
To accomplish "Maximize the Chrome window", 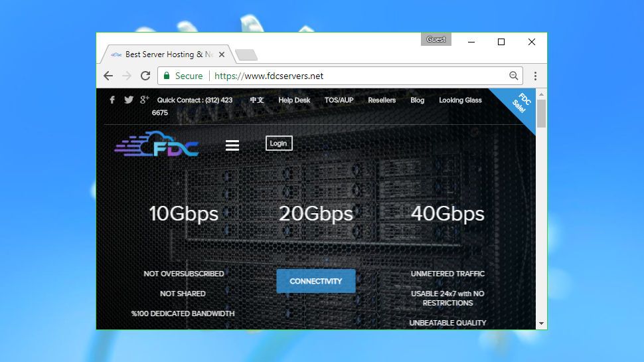I will click(x=501, y=42).
